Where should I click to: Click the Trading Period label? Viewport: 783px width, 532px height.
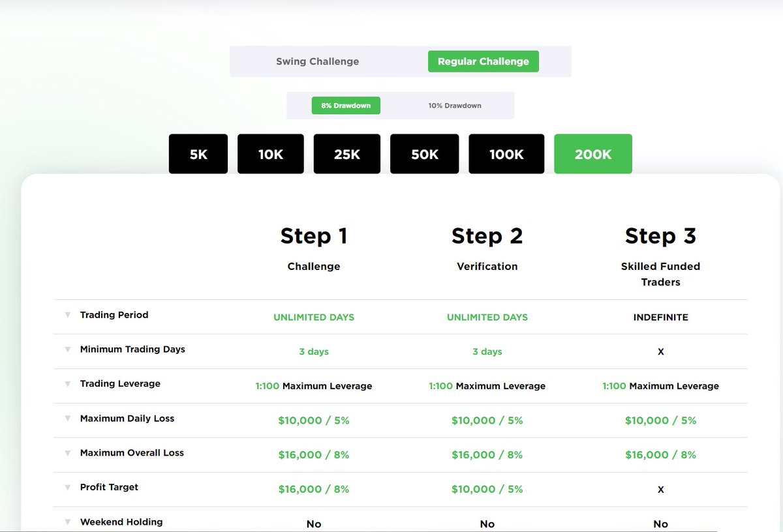pos(114,315)
